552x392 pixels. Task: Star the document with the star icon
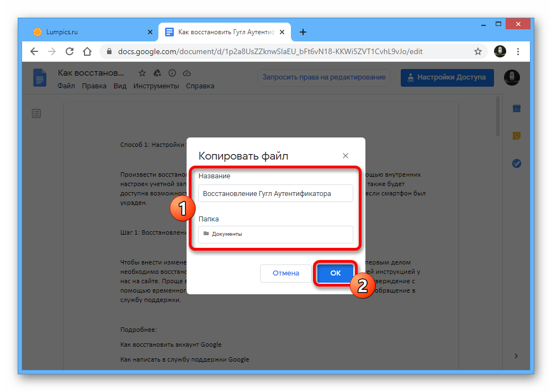[x=142, y=73]
